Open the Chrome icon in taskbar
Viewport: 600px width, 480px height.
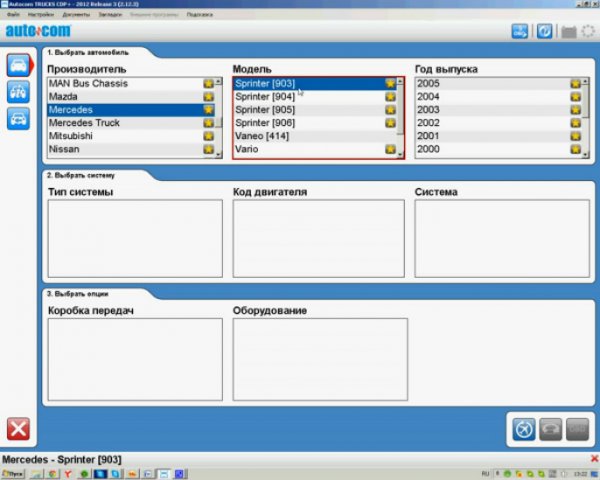(52, 474)
